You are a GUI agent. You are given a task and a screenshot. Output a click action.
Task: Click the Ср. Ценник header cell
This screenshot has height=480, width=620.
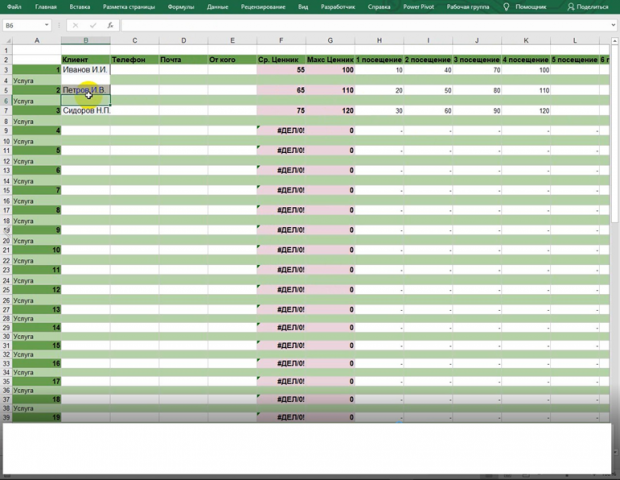[x=281, y=60]
